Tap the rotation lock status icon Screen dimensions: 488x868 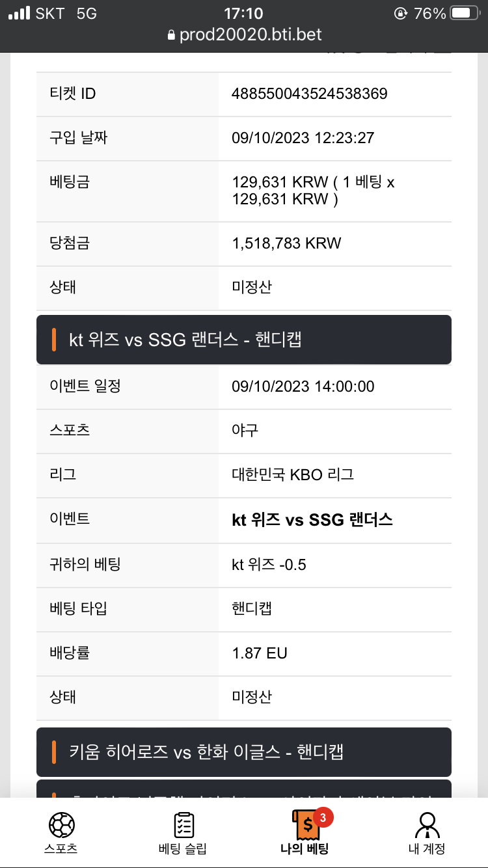click(401, 13)
